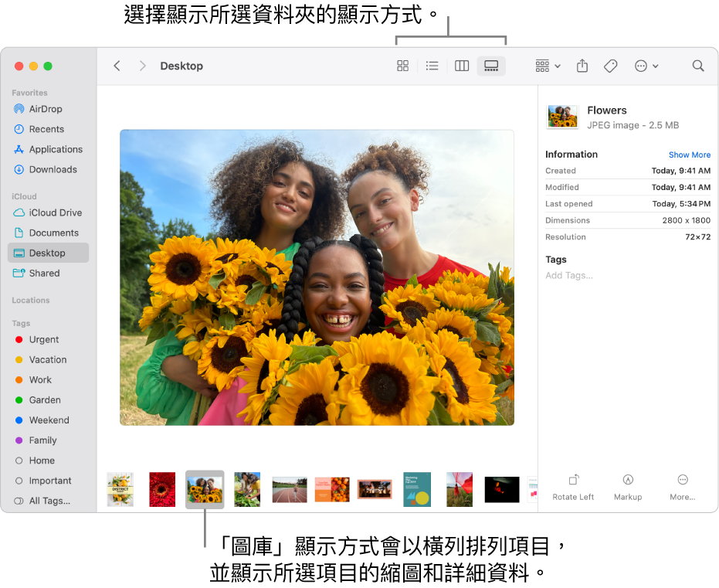Open AirDrop in the sidebar
The image size is (719, 588).
coord(48,109)
